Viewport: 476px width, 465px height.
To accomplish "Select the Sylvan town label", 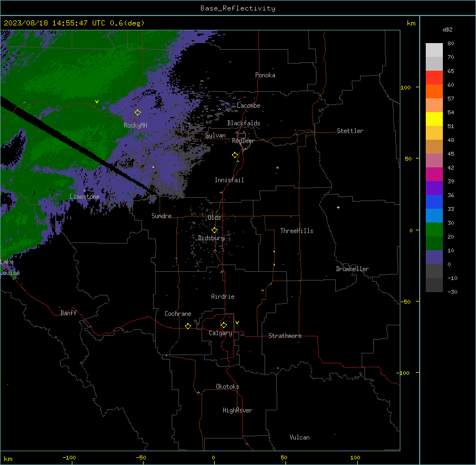I will point(215,135).
